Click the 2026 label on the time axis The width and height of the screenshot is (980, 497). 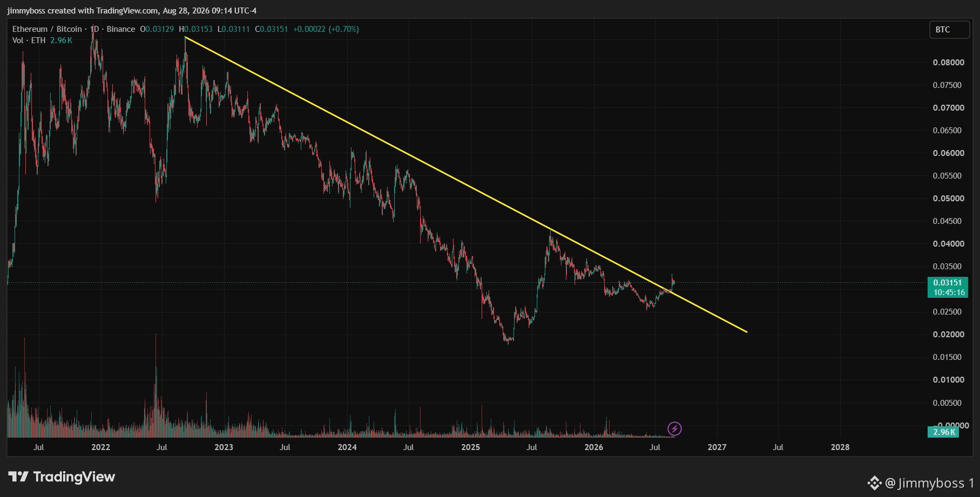pyautogui.click(x=594, y=447)
